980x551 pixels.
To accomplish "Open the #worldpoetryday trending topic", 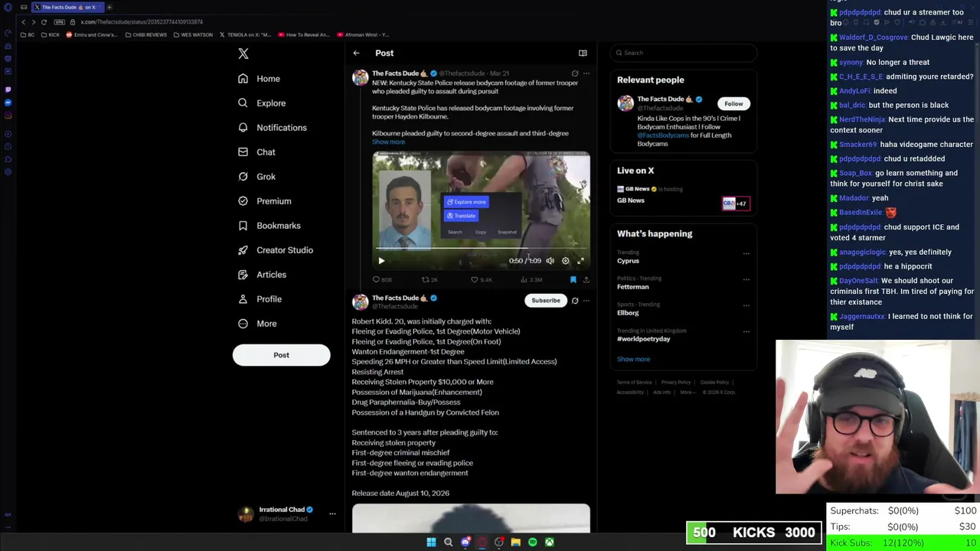I will [x=643, y=339].
